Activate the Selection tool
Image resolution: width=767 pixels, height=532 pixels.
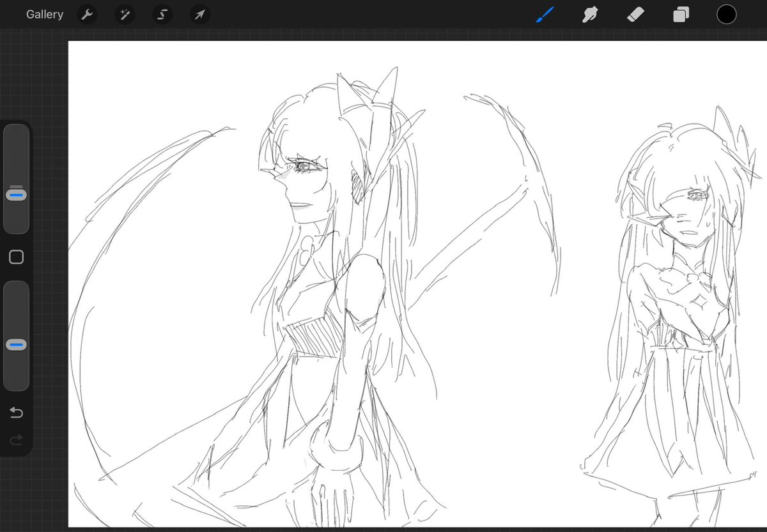click(x=162, y=14)
